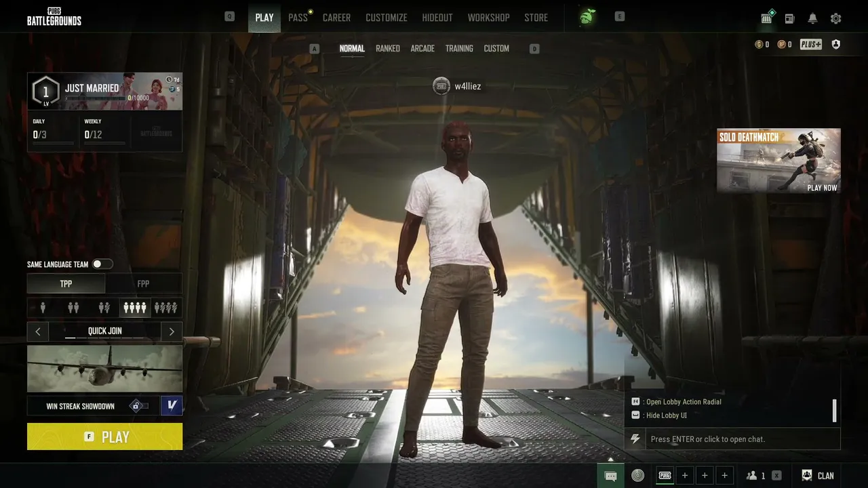Open the WORKSHOP tab
Screen dimensions: 868x488
pyautogui.click(x=488, y=18)
